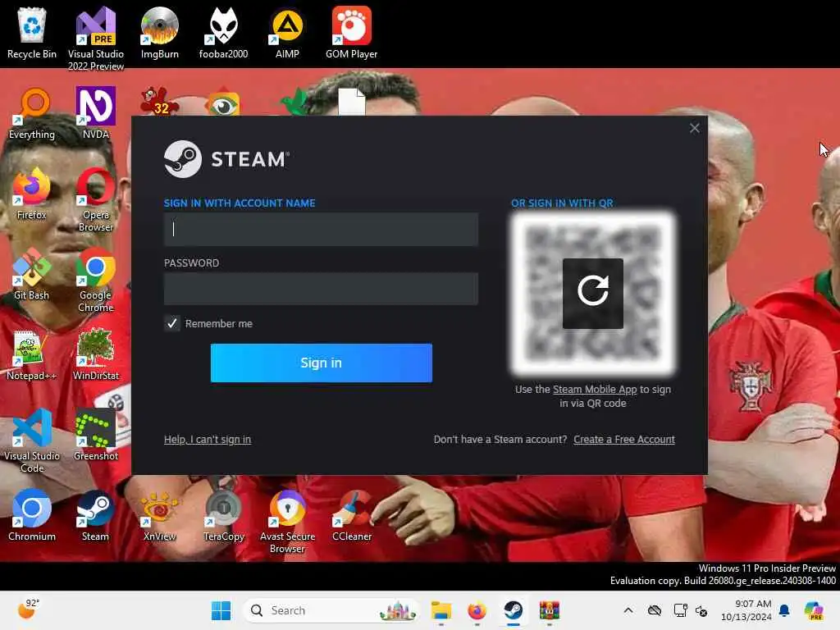Select the Opera Browser desktop icon
The image size is (840, 630).
pyautogui.click(x=96, y=200)
